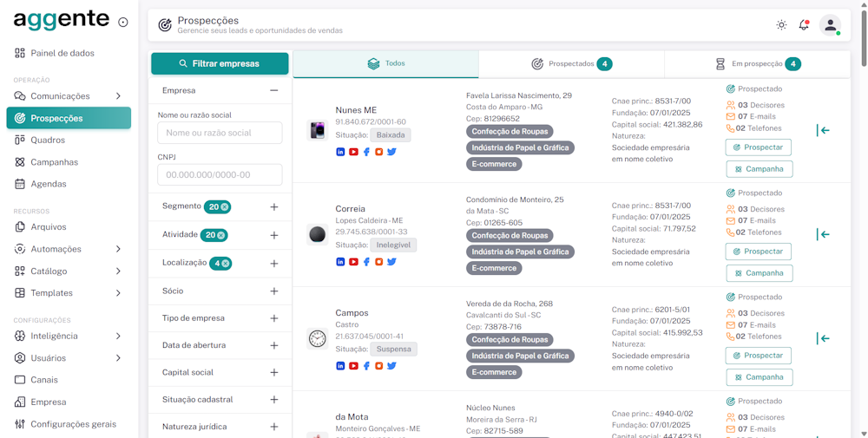This screenshot has height=438, width=868.
Task: Expand the Localização filter section
Action: [x=274, y=264]
